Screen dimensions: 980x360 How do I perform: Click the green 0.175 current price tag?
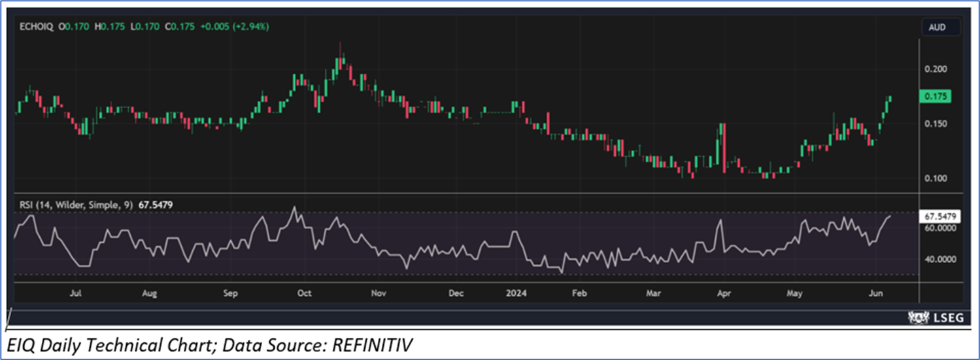pyautogui.click(x=936, y=96)
